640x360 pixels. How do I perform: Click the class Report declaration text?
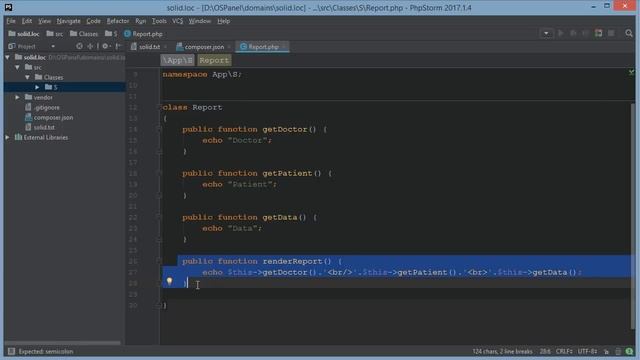(192, 107)
